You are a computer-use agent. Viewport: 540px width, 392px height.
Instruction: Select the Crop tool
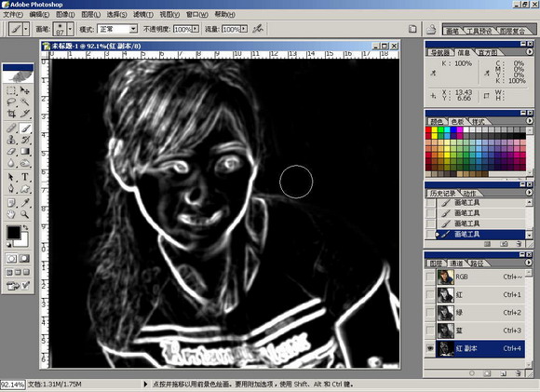click(x=11, y=114)
